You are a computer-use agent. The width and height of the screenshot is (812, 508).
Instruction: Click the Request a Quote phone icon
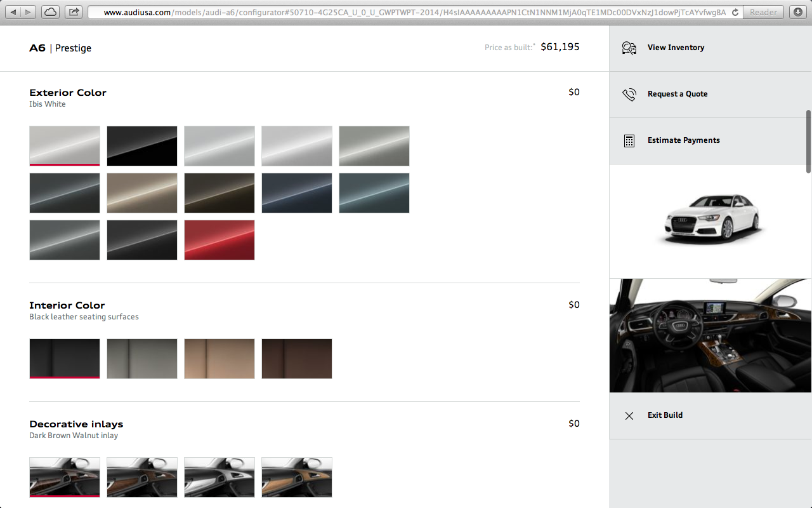629,95
